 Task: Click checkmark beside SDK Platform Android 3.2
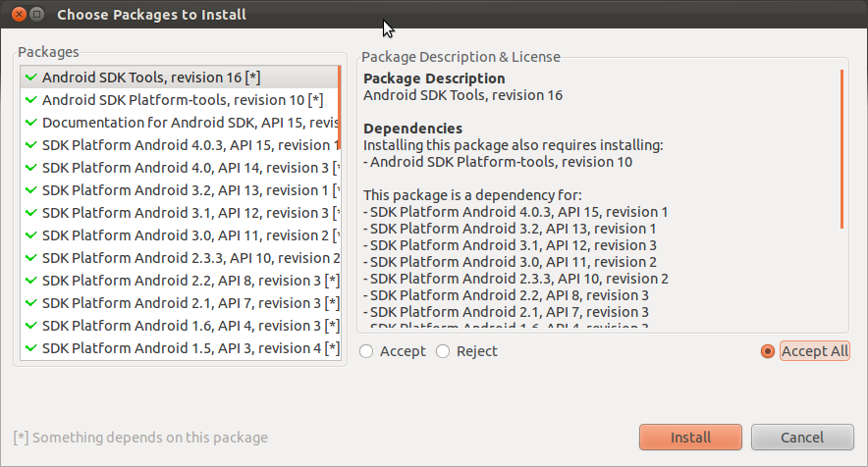[31, 190]
